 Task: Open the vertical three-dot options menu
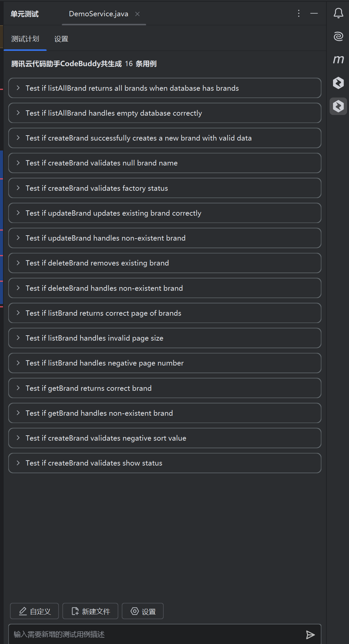coord(299,13)
